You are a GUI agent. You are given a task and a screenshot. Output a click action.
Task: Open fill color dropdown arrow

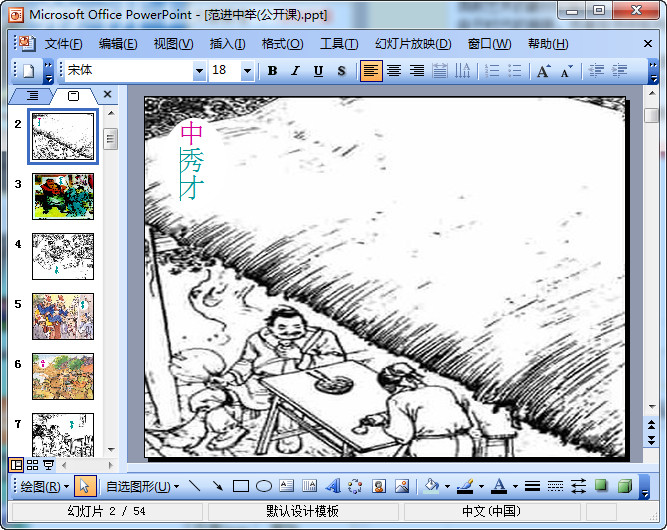tap(447, 486)
